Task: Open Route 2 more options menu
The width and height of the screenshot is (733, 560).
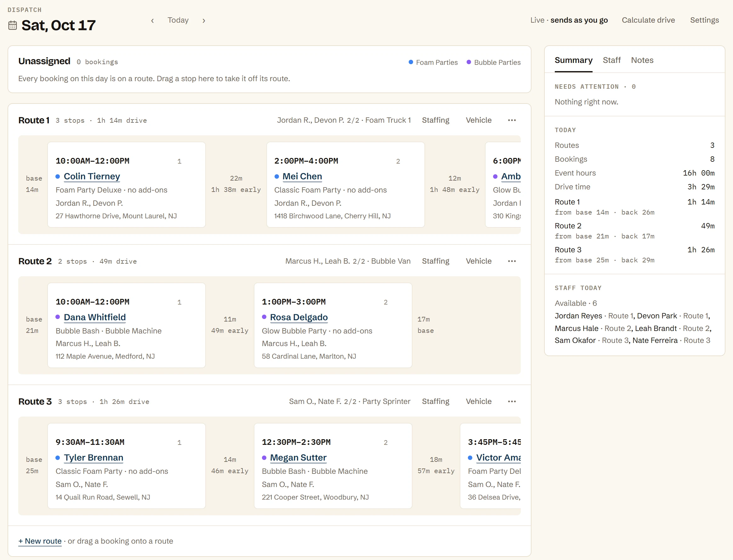Action: click(512, 261)
